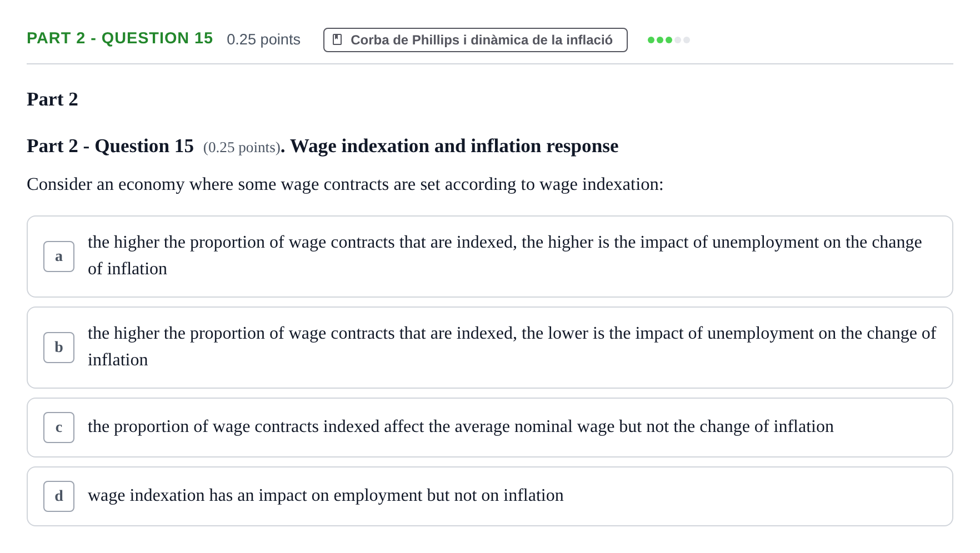
Task: Click the PART 2 - QUESTION 15 header
Action: tap(120, 38)
